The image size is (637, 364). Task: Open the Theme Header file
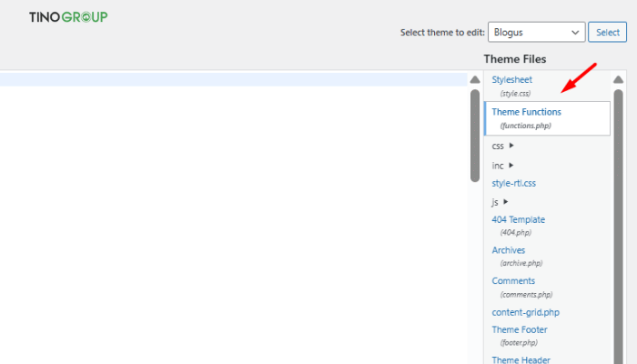521,359
